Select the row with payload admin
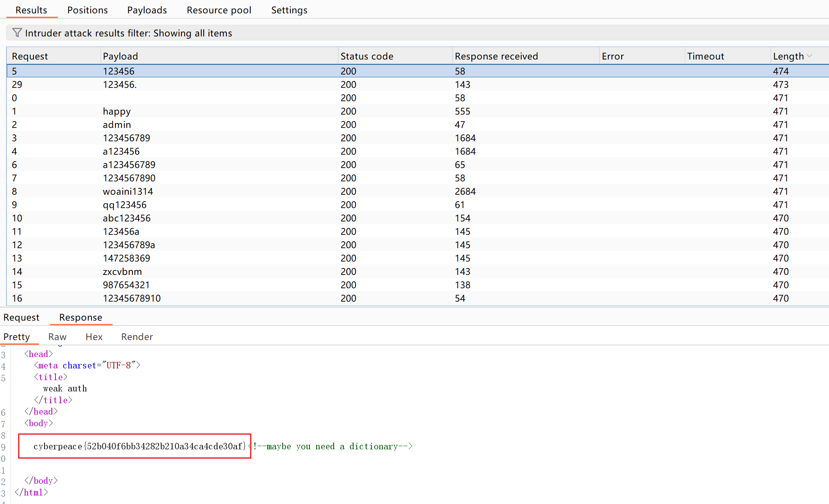Image resolution: width=829 pixels, height=504 pixels. click(x=117, y=125)
